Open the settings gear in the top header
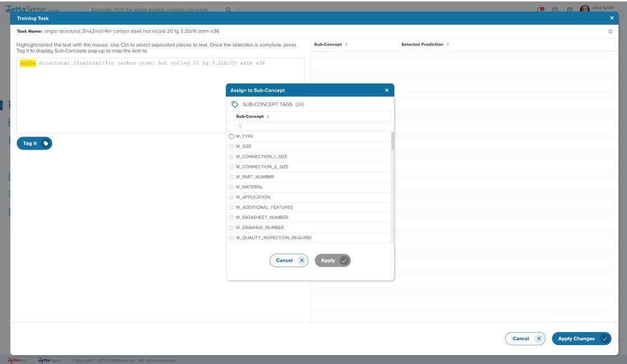This screenshot has height=364, width=627. [x=570, y=10]
